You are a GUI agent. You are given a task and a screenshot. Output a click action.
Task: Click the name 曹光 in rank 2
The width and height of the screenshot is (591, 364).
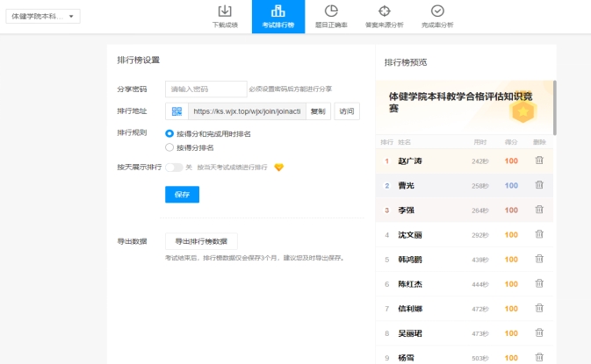point(406,186)
